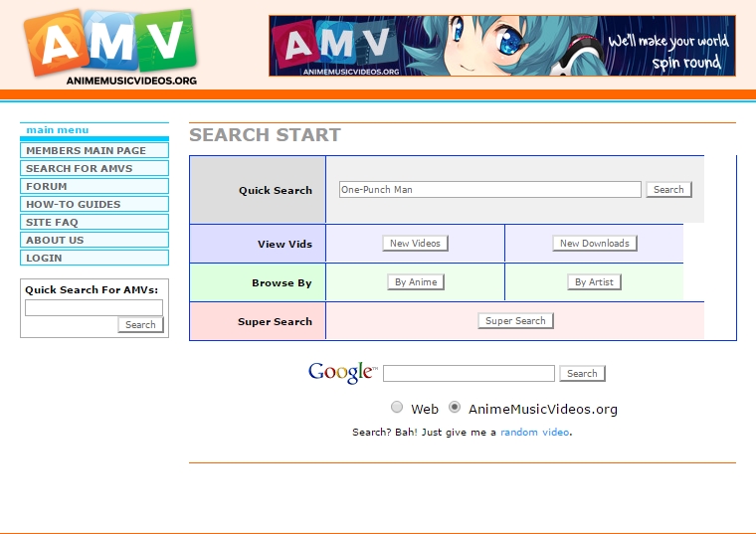
Task: Click the Google search text field
Action: pyautogui.click(x=469, y=374)
